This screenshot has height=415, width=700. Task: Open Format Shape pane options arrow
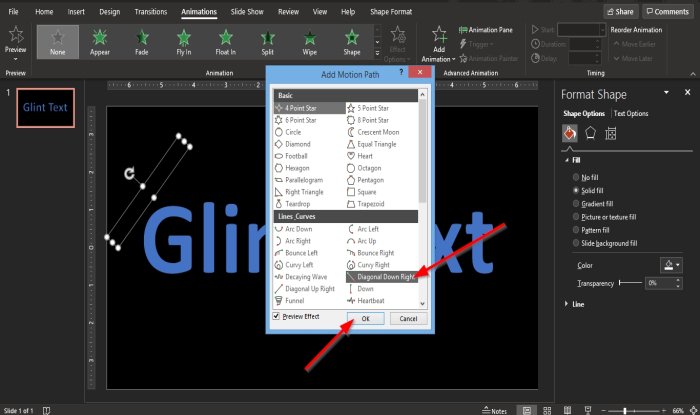pyautogui.click(x=666, y=92)
